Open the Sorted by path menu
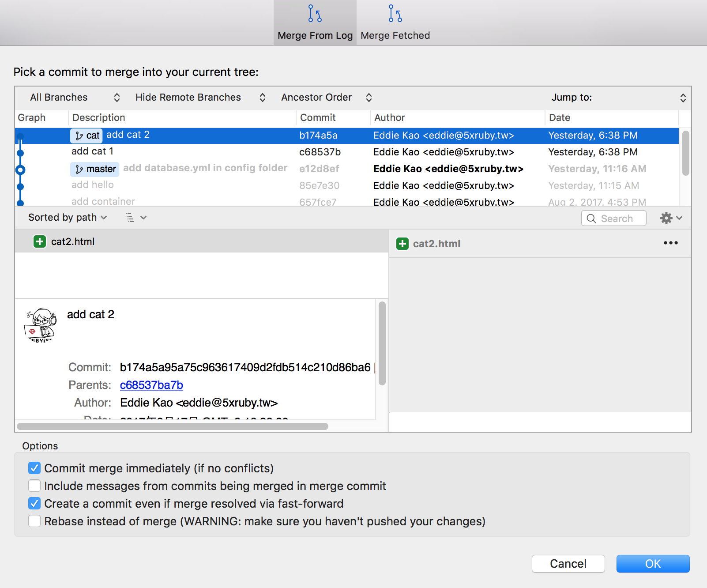Image resolution: width=707 pixels, height=588 pixels. pos(68,218)
